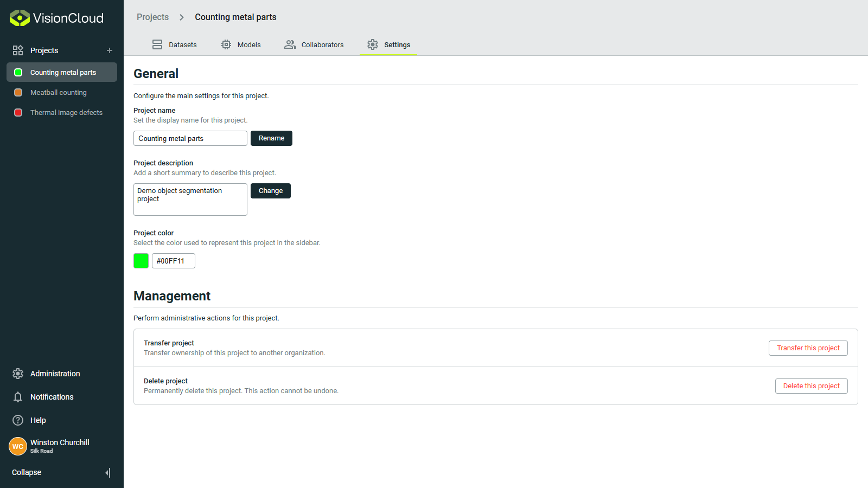Click the Collaborators people icon
The width and height of the screenshot is (868, 488).
[290, 44]
